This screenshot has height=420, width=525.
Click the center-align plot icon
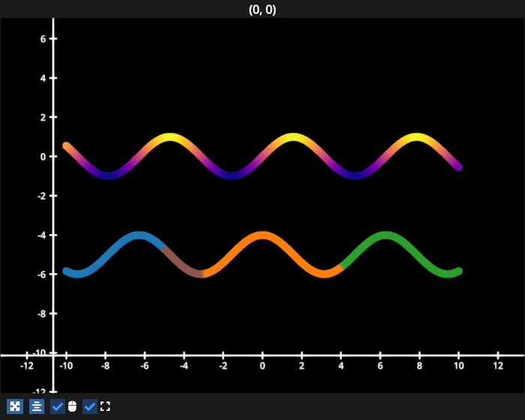[37, 406]
